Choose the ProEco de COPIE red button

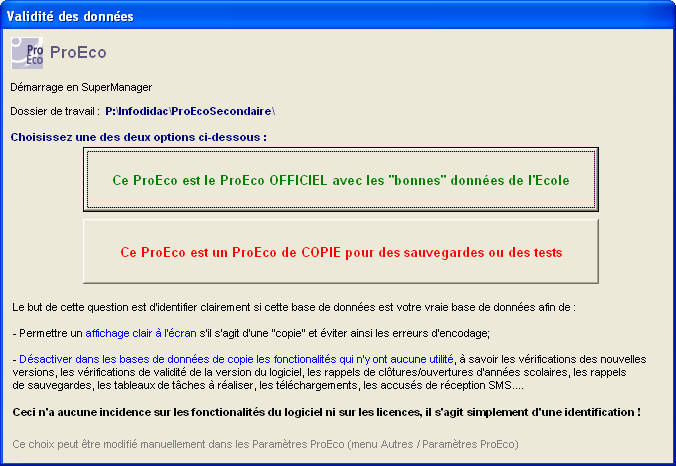(x=341, y=251)
